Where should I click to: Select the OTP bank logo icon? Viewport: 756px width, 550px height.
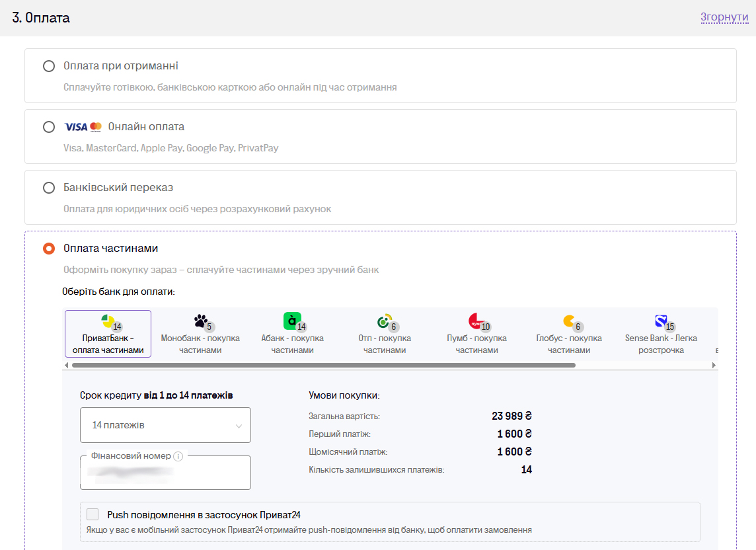tap(384, 321)
